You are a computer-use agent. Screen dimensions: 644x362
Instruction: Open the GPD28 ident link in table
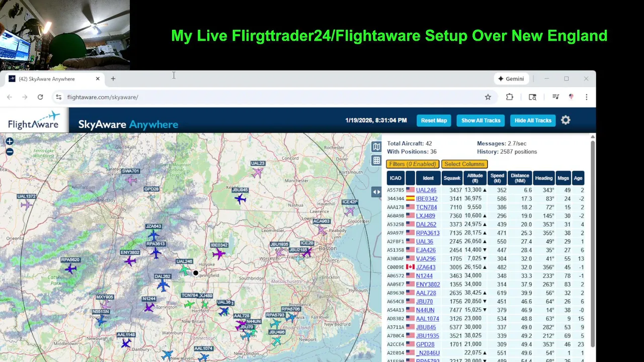tap(425, 344)
